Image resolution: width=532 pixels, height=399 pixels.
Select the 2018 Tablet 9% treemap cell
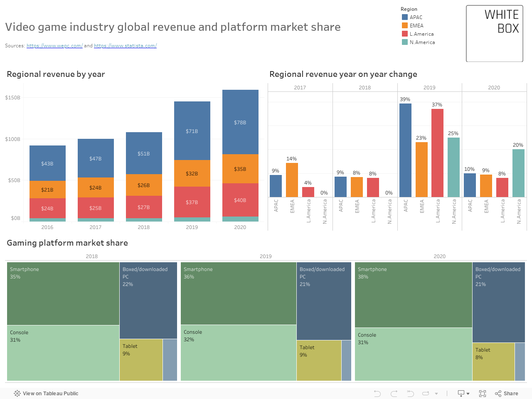tap(141, 360)
